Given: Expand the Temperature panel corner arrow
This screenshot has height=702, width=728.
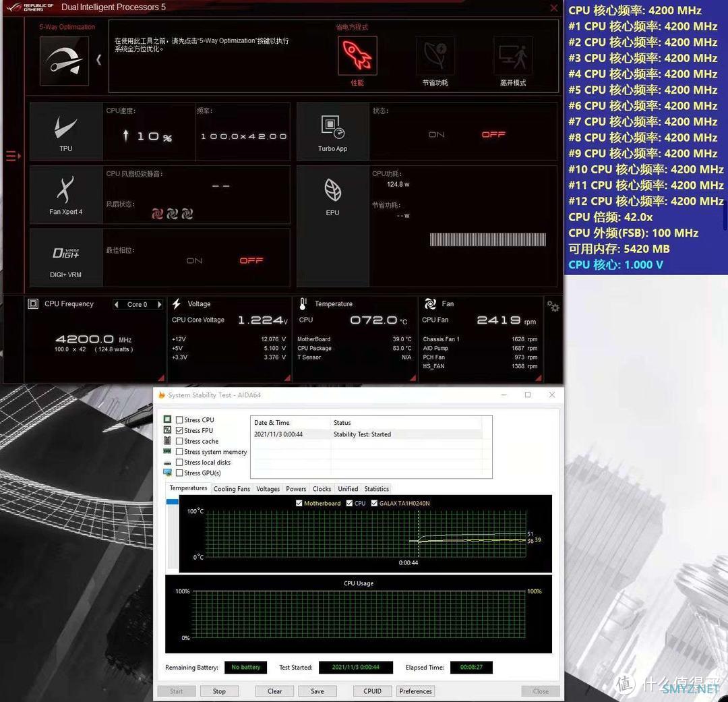Looking at the screenshot, I should (413, 378).
